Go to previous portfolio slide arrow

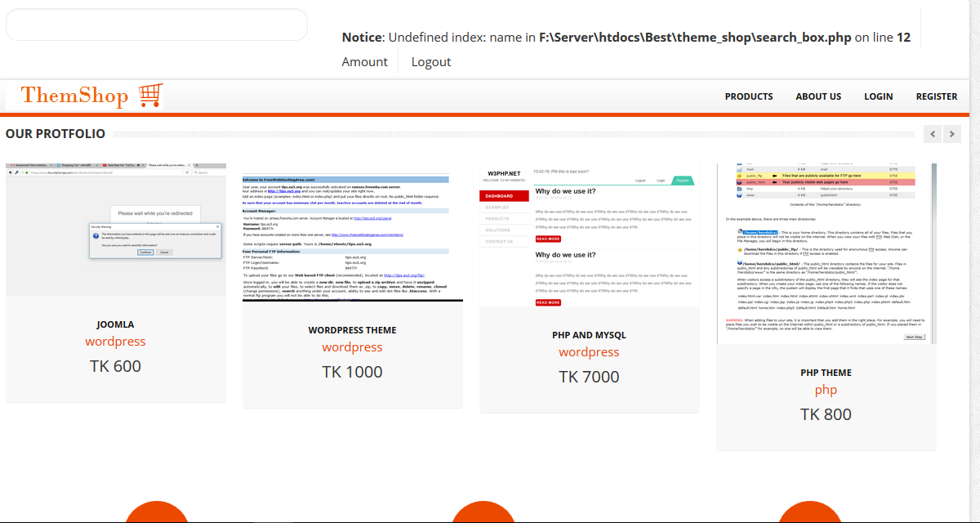click(933, 133)
